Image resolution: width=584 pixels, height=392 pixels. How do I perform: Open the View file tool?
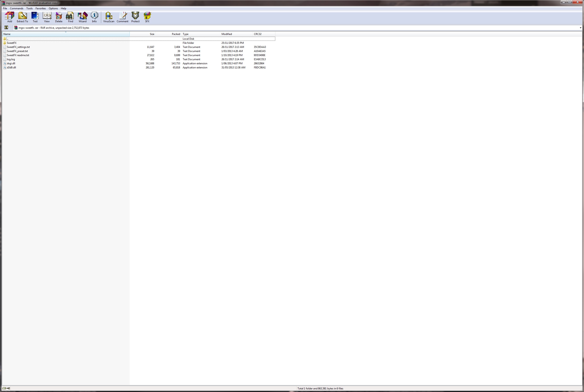(x=47, y=17)
